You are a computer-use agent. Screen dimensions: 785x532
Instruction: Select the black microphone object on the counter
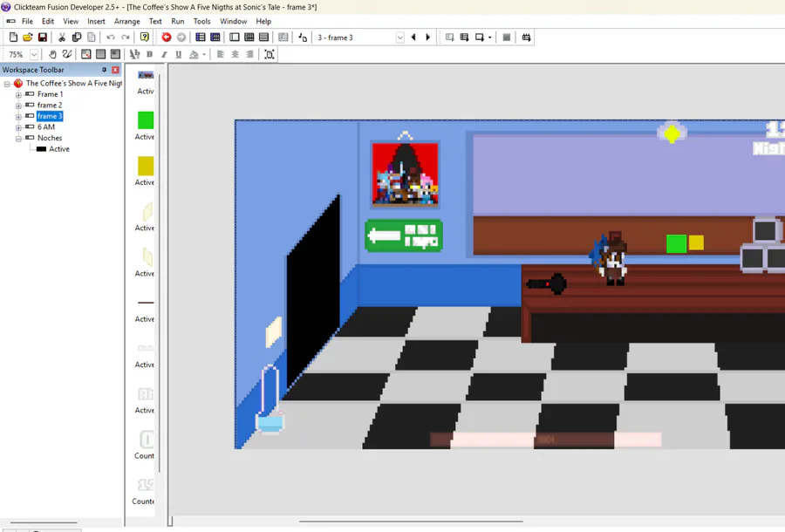[x=547, y=283]
